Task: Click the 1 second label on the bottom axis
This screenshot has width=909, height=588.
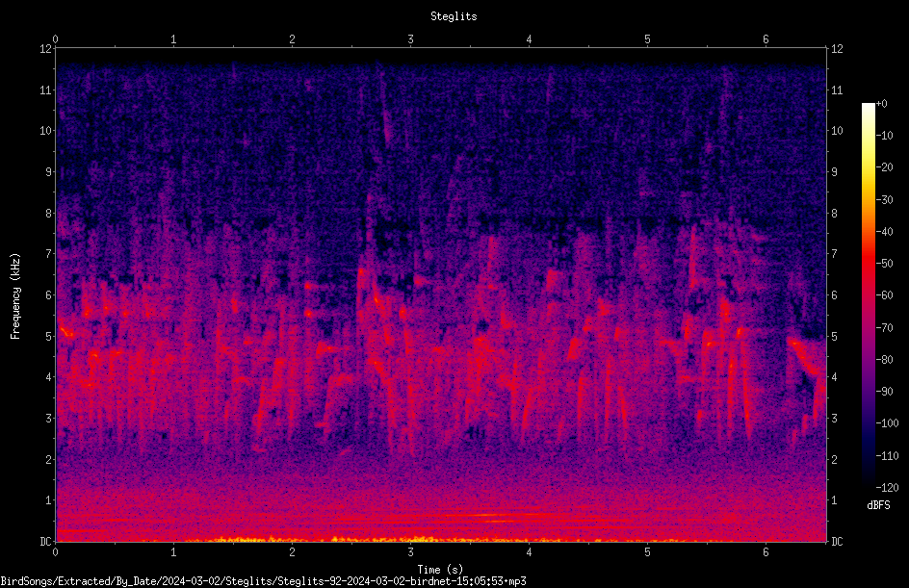Action: click(x=173, y=552)
